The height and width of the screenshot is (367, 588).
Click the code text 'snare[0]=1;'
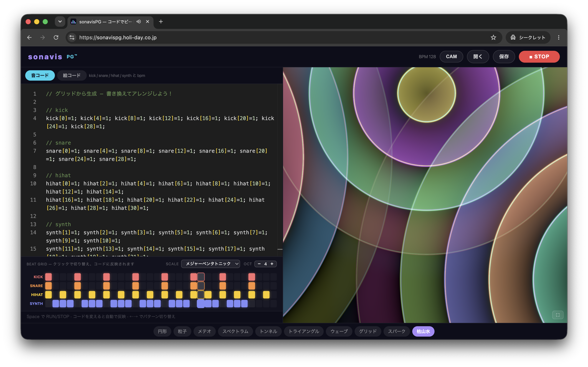[x=63, y=151]
